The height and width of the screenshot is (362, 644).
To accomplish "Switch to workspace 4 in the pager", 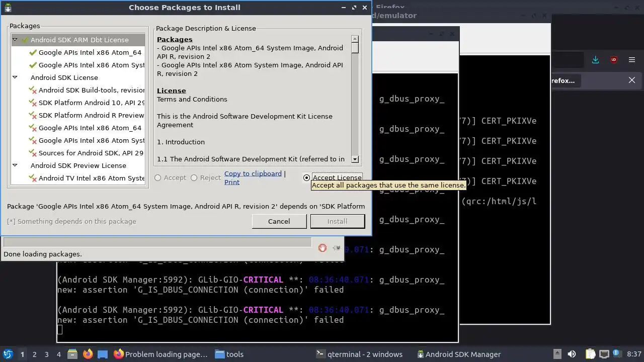I will (x=58, y=354).
